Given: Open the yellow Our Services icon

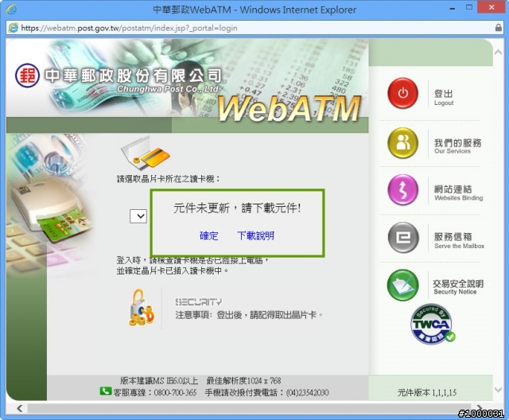Looking at the screenshot, I should click(x=403, y=143).
